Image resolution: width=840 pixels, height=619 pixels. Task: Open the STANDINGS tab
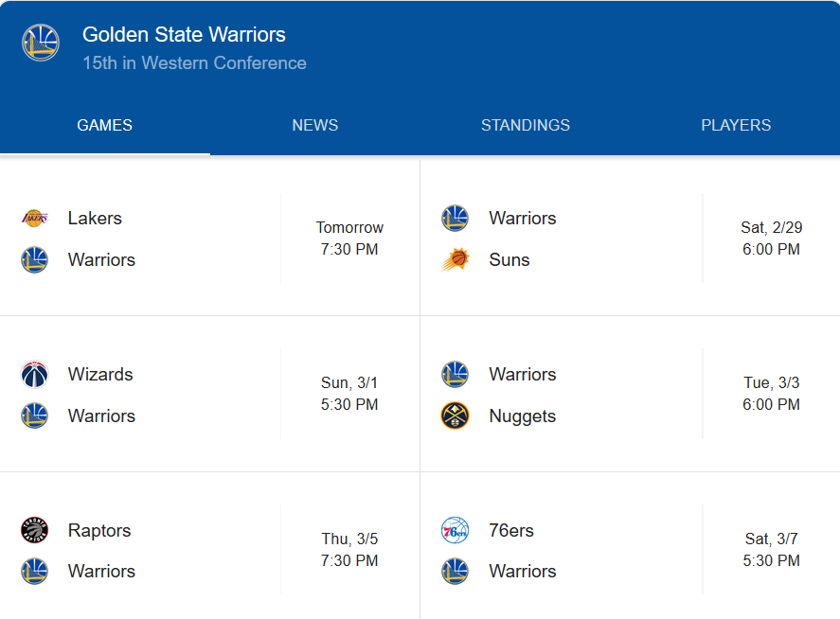(525, 125)
